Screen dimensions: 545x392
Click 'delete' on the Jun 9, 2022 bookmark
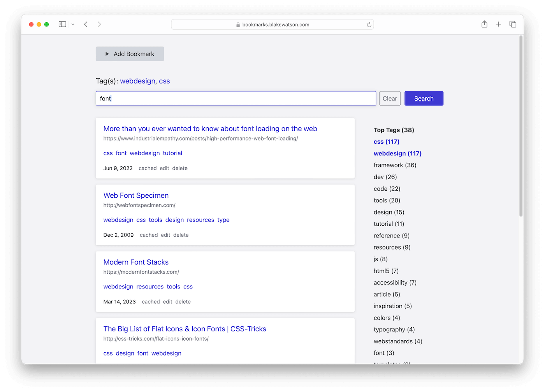(x=180, y=168)
